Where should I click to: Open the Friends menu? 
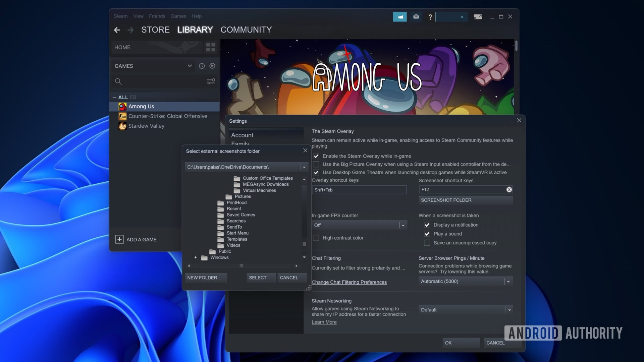(157, 16)
